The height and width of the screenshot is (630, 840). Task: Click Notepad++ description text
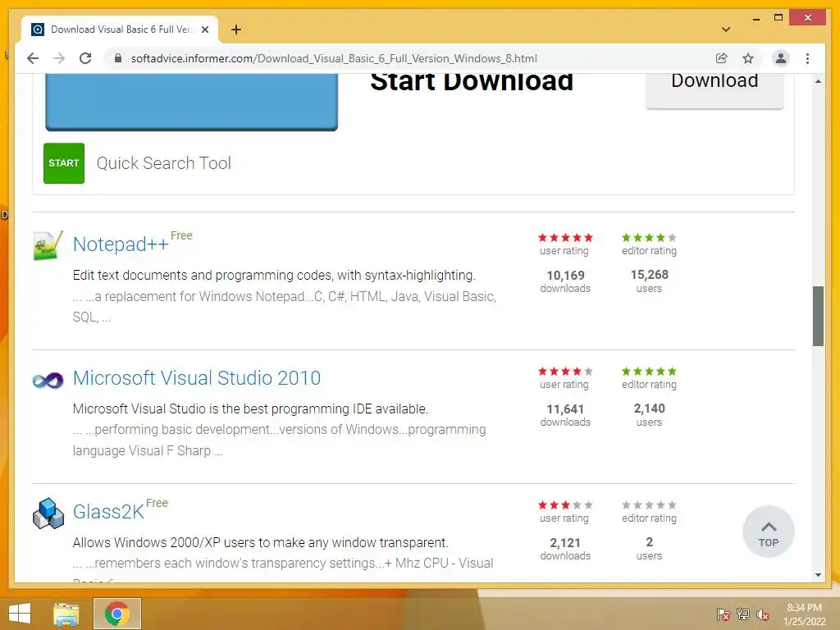(x=274, y=276)
